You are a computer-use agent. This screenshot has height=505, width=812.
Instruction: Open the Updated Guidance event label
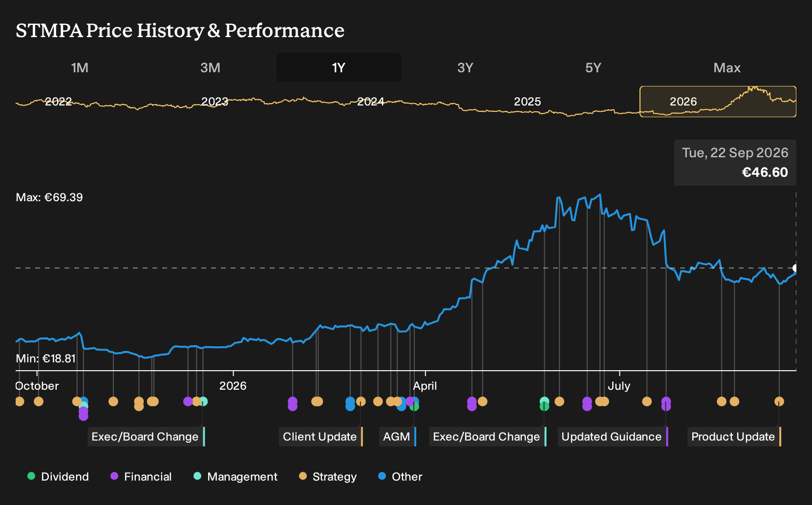[613, 437]
